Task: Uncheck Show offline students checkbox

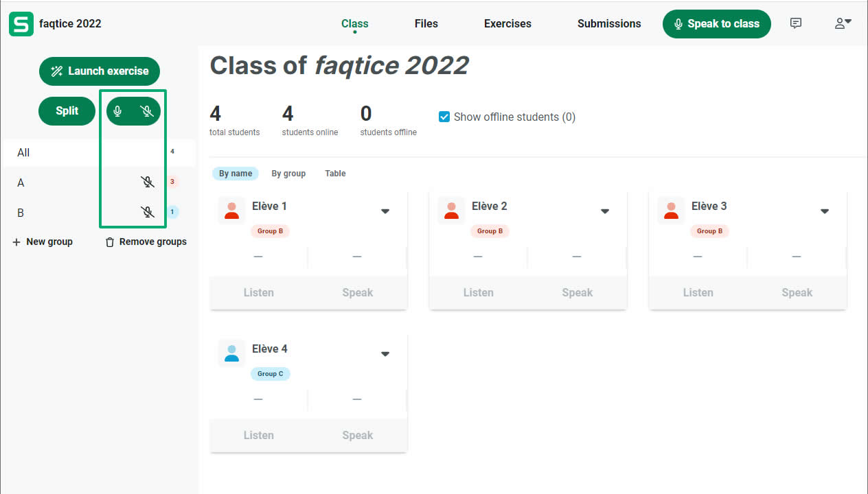Action: [x=444, y=117]
